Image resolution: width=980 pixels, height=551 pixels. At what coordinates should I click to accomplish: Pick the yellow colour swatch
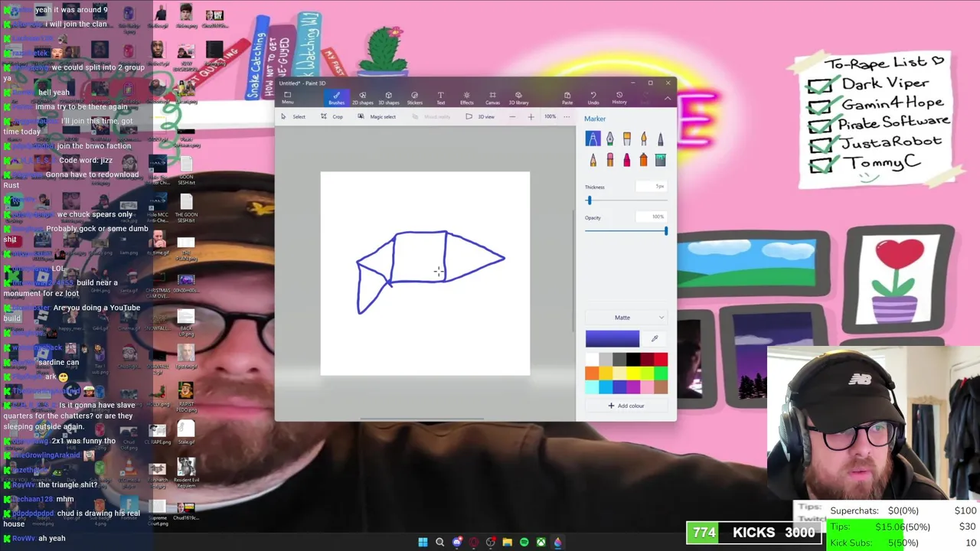pos(633,373)
